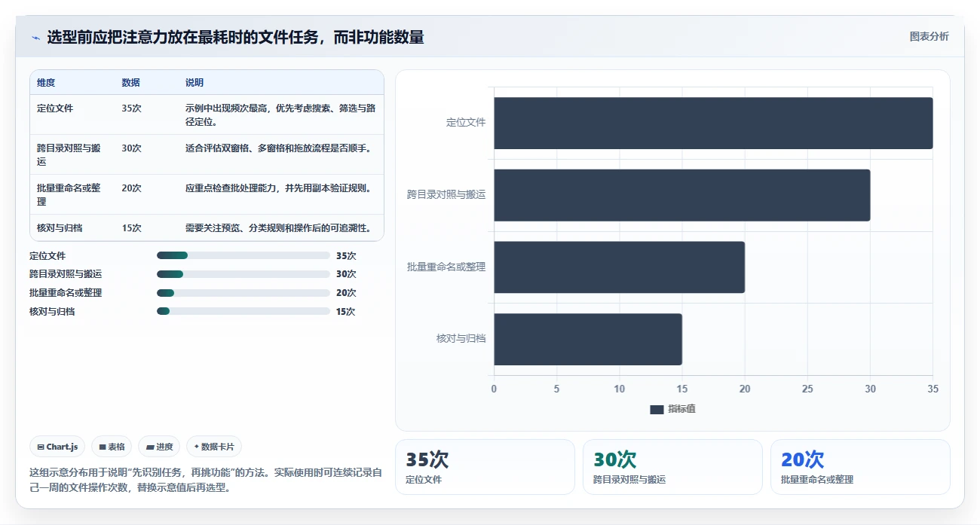Select the 核对与归档 cell in the table
Viewport: 980px width, 525px height.
tap(60, 227)
